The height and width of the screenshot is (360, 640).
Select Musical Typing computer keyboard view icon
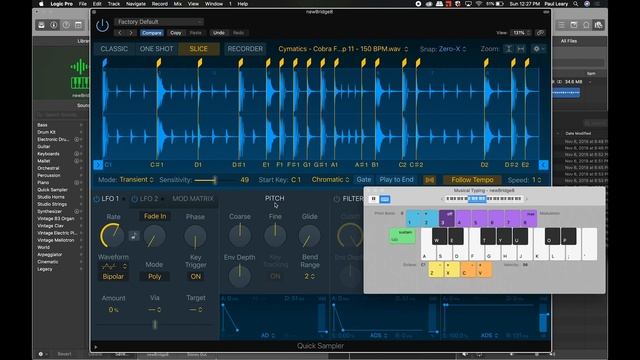coord(384,199)
